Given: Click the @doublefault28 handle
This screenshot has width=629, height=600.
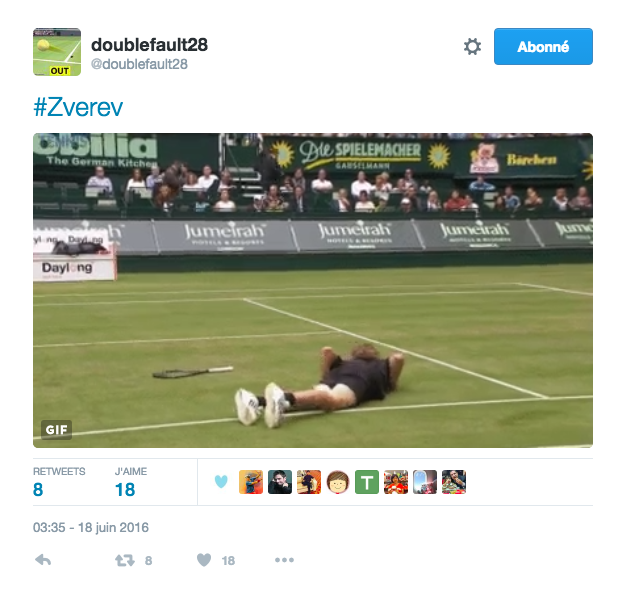Looking at the screenshot, I should pos(139,64).
